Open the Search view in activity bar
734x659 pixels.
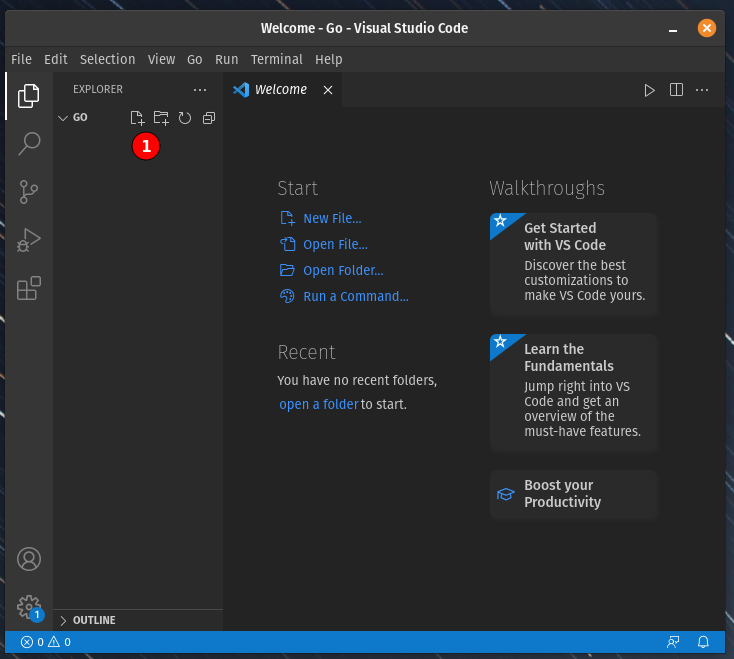pyautogui.click(x=29, y=144)
